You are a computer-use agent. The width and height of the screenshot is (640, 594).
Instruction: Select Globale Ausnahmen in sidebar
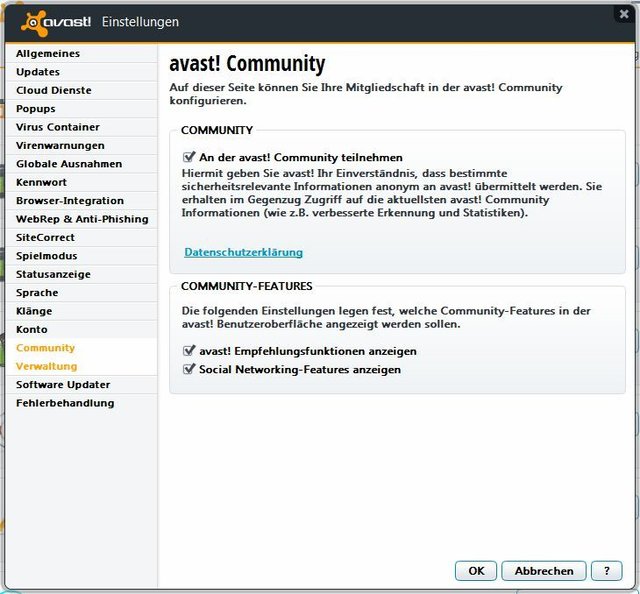[81, 164]
